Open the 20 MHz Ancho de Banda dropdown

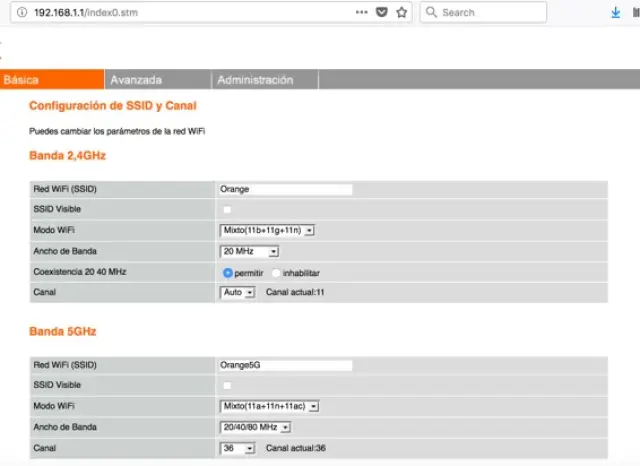point(249,251)
